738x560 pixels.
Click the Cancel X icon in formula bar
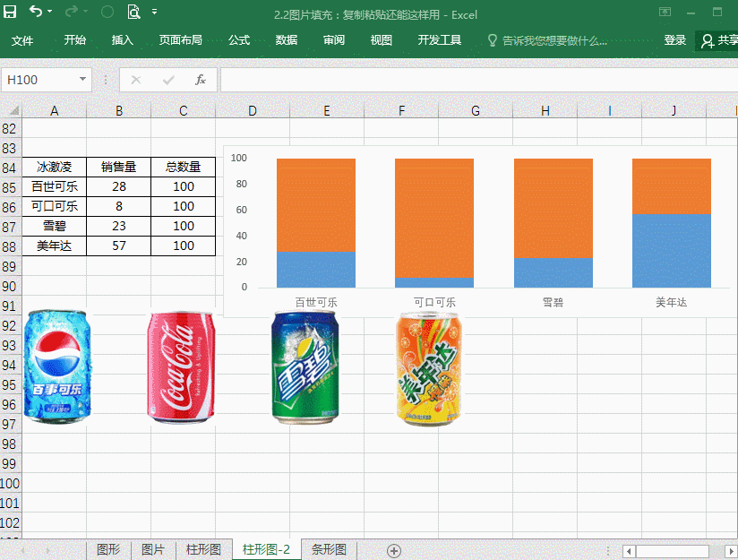pos(136,80)
